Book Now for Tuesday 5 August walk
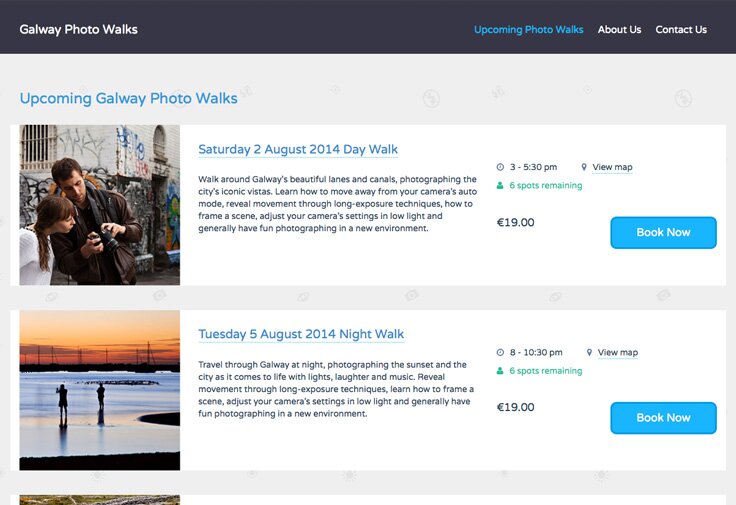The image size is (736, 505). 663,417
